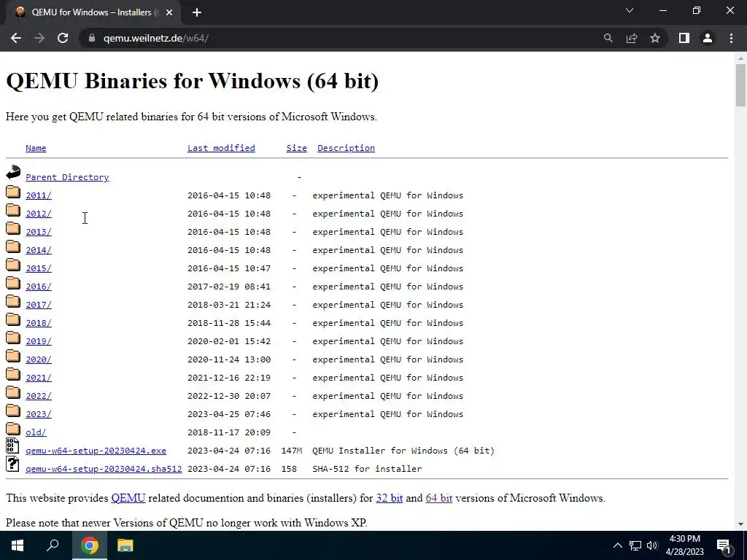Click the scrollbar down arrow

[x=740, y=524]
